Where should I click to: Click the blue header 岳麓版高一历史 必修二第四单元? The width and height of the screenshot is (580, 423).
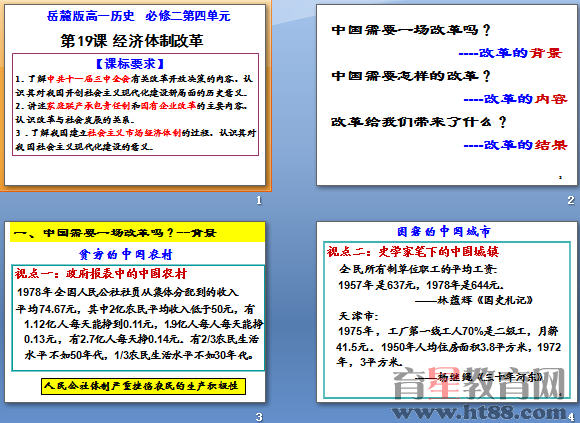tap(138, 16)
